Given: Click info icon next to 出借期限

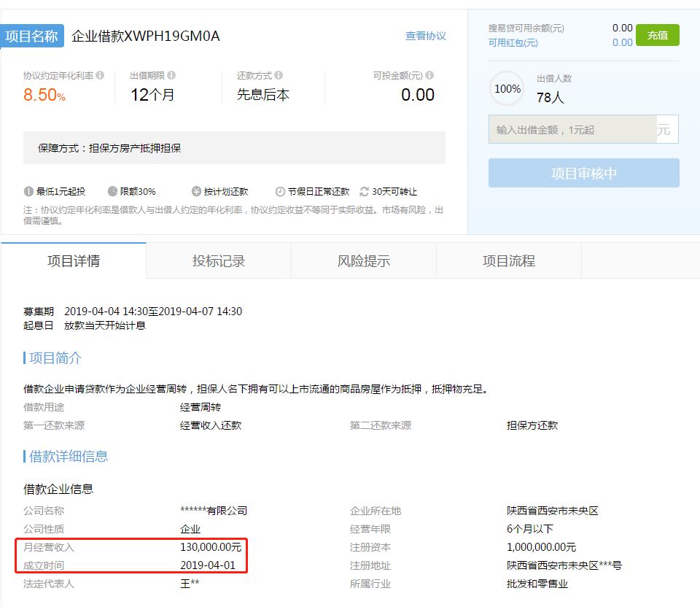Looking at the screenshot, I should (171, 75).
